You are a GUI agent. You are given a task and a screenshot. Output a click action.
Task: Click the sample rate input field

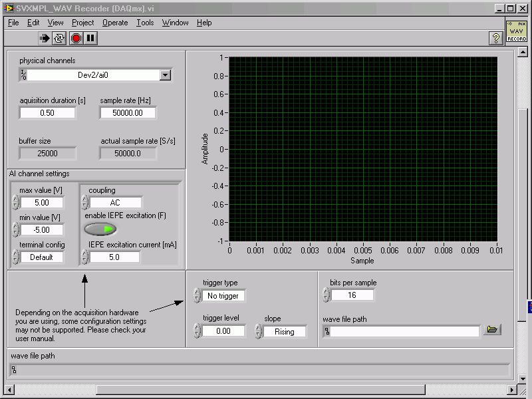point(128,113)
